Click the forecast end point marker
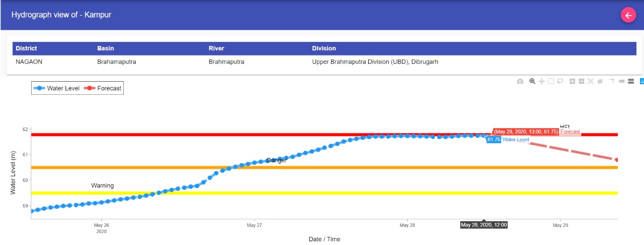 [617, 160]
